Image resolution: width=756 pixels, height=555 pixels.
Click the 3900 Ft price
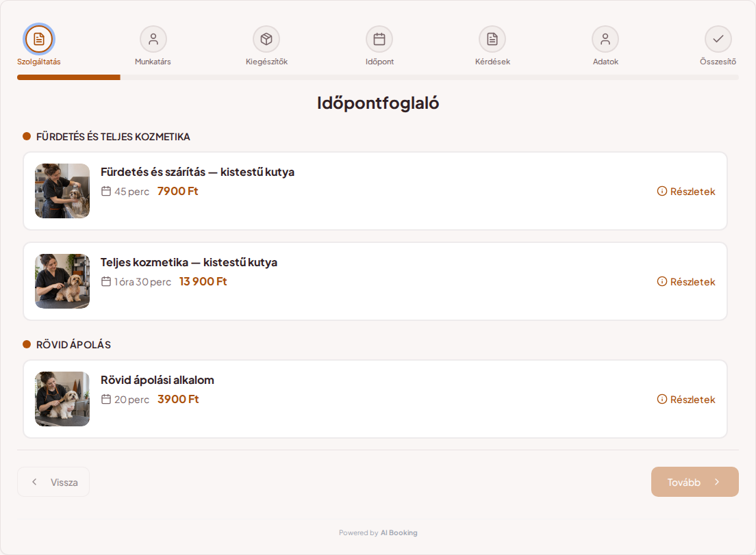point(178,400)
